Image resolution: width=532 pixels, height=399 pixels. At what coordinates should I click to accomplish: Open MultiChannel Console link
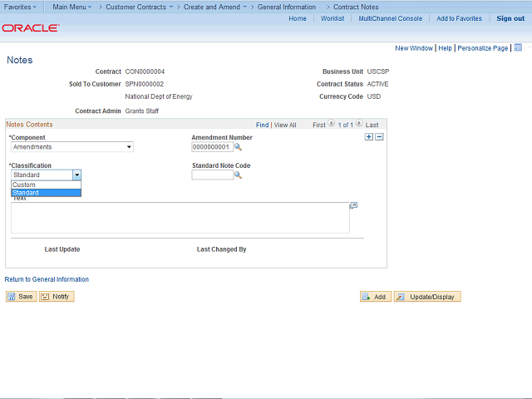pos(391,18)
